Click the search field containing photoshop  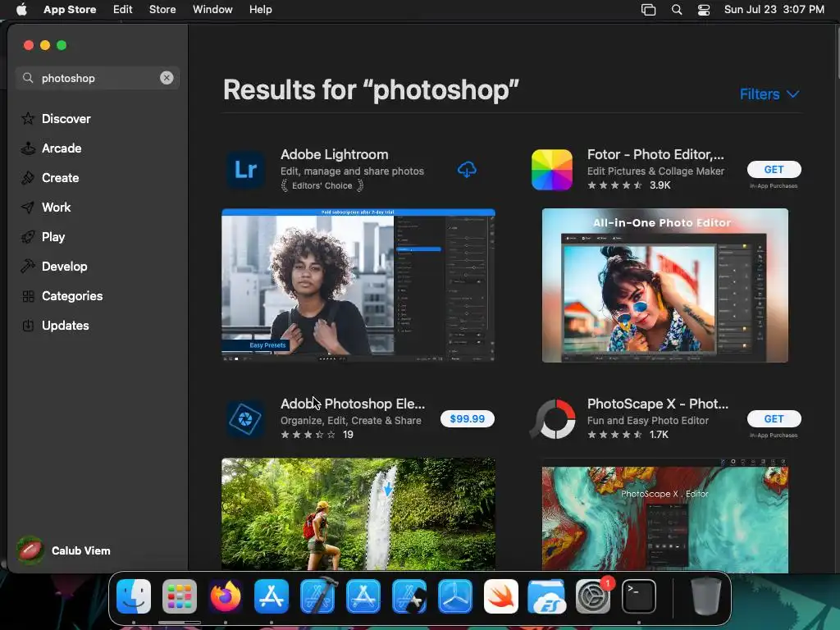click(x=98, y=78)
